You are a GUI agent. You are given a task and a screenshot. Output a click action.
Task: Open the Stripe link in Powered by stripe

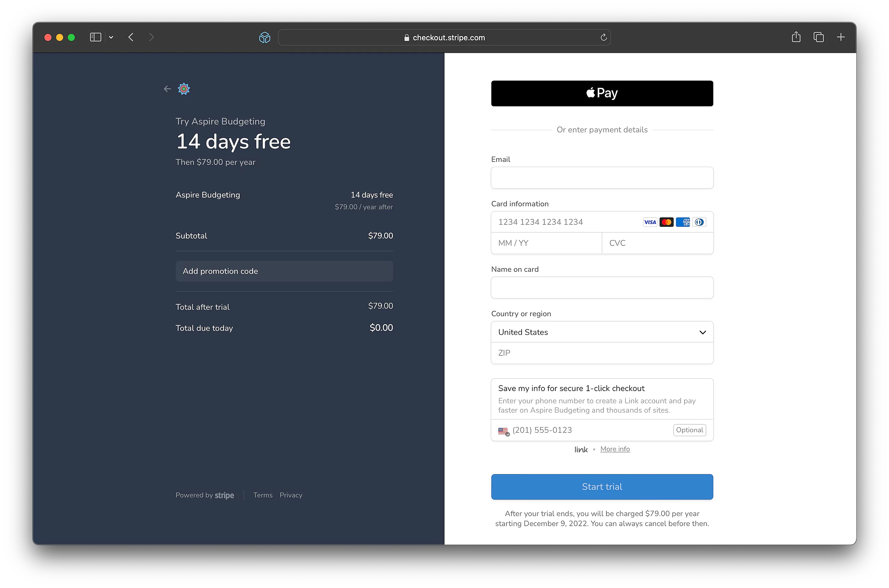point(224,495)
